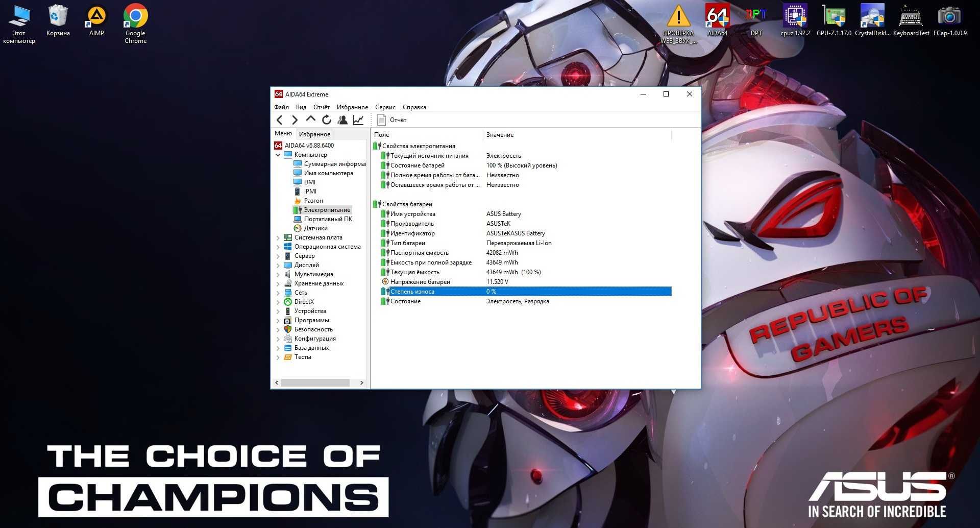Viewport: 980px width, 528px height.
Task: Select the Разгон tree item
Action: coord(308,201)
